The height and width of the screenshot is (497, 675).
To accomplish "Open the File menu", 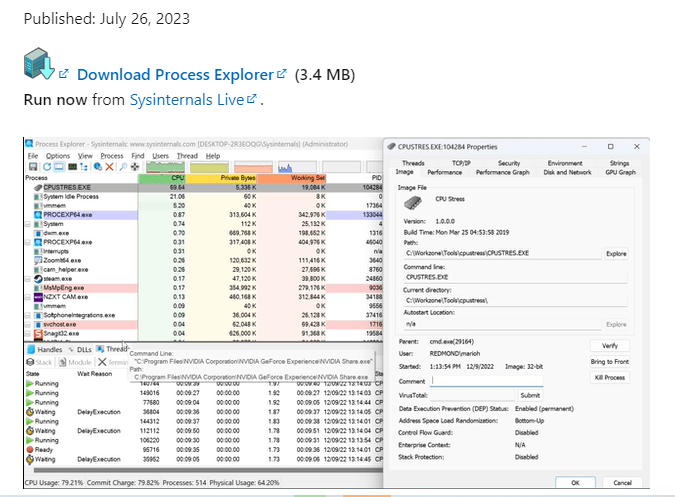I will point(33,156).
